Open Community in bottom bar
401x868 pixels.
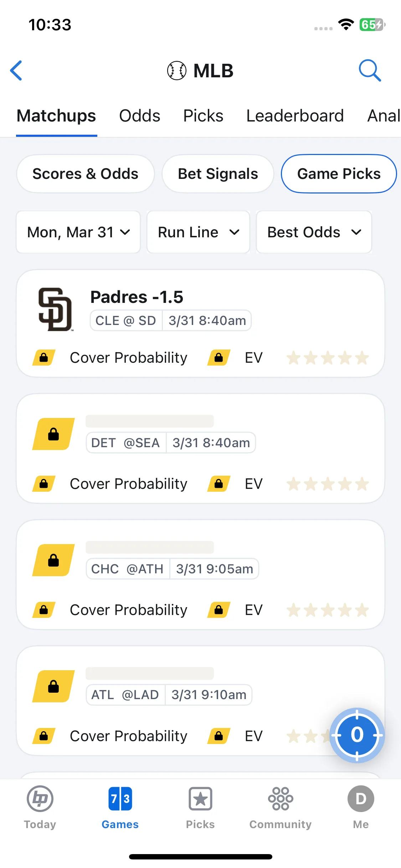[x=281, y=807]
